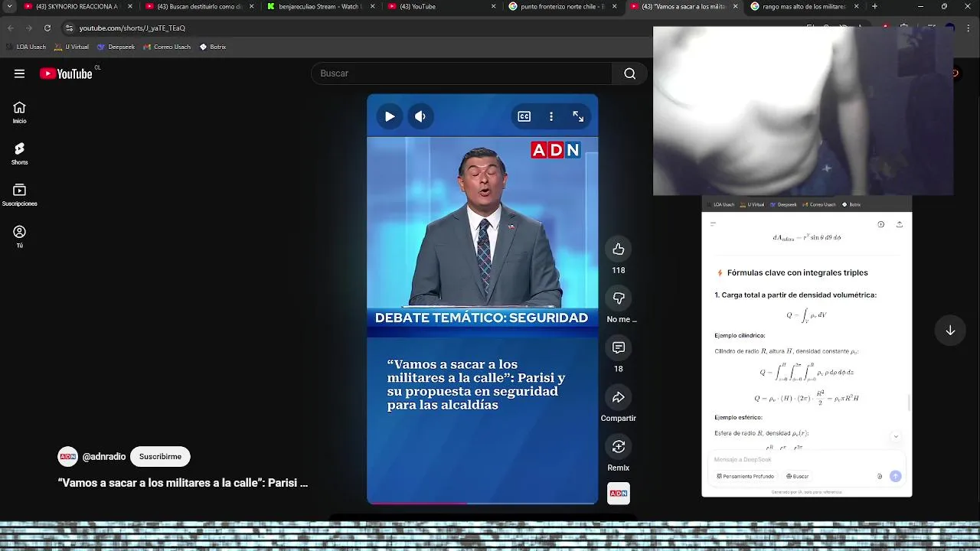Go to the YouTube home logo
Screen dimensions: 980x551
point(67,73)
